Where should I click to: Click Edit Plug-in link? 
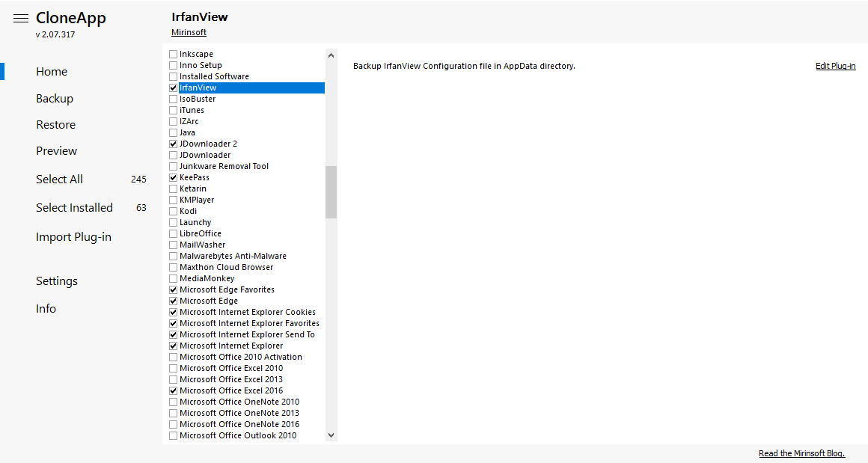point(835,66)
